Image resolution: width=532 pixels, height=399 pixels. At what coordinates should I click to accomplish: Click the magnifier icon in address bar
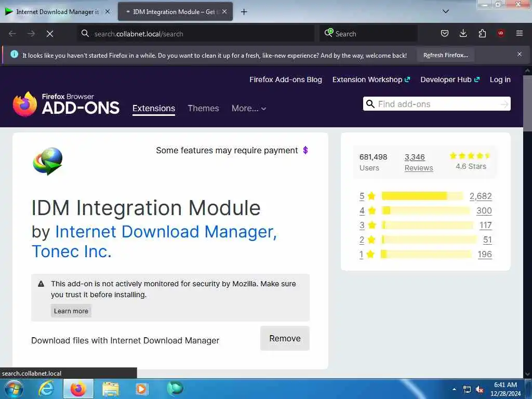(85, 33)
